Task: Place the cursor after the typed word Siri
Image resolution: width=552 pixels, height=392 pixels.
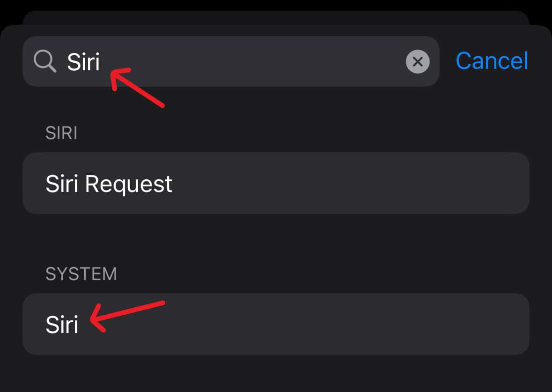Action: [101, 61]
